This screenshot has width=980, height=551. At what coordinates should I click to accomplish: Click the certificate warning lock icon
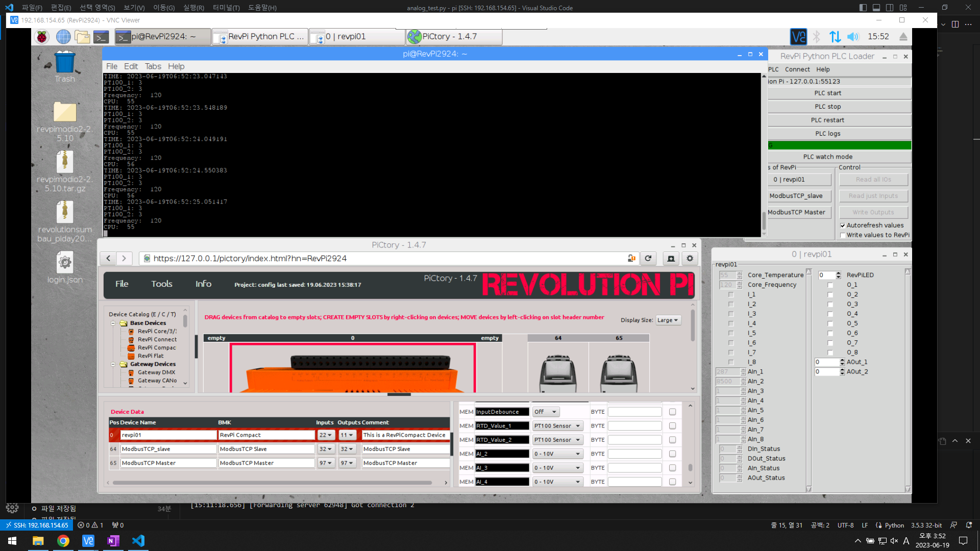point(632,258)
